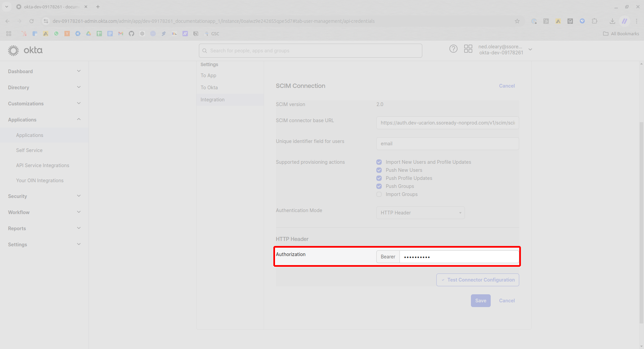Open the Gmail bookmark icon

pos(121,34)
